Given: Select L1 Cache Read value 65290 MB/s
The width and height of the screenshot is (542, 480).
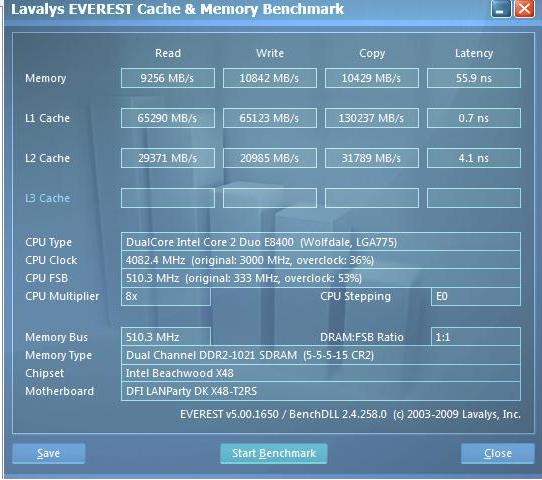Looking at the screenshot, I should [168, 118].
